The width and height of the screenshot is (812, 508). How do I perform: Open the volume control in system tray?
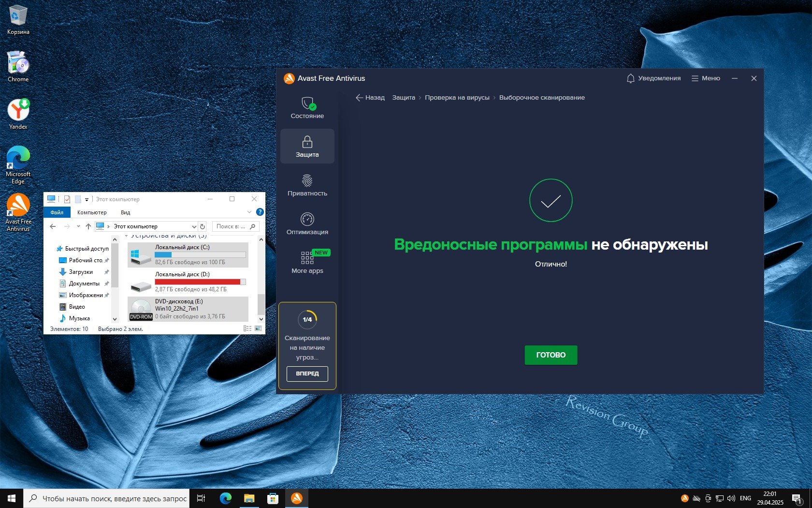coord(731,498)
